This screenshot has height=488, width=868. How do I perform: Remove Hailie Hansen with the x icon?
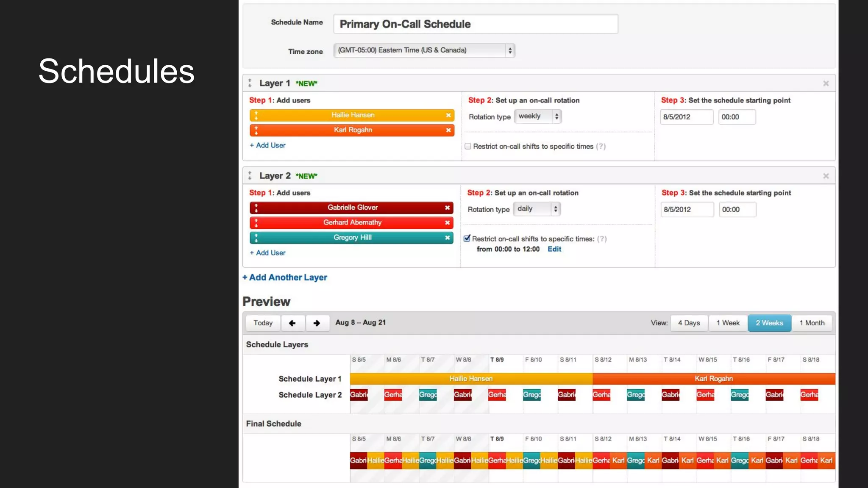coord(448,115)
